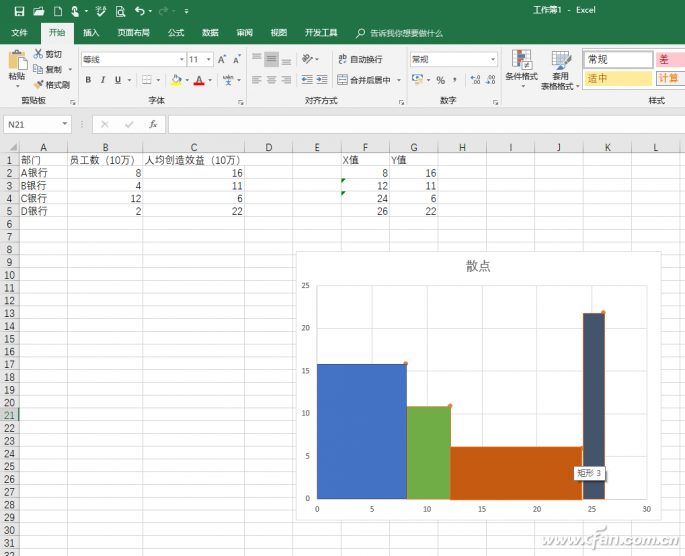Click the Cut (剪切) scissors icon
This screenshot has height=556, width=685.
(x=38, y=54)
